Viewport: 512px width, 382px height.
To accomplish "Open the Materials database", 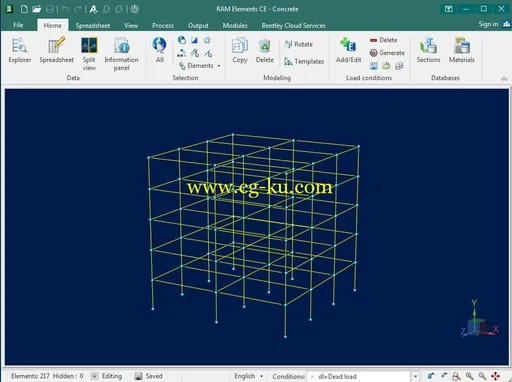I will [x=462, y=50].
